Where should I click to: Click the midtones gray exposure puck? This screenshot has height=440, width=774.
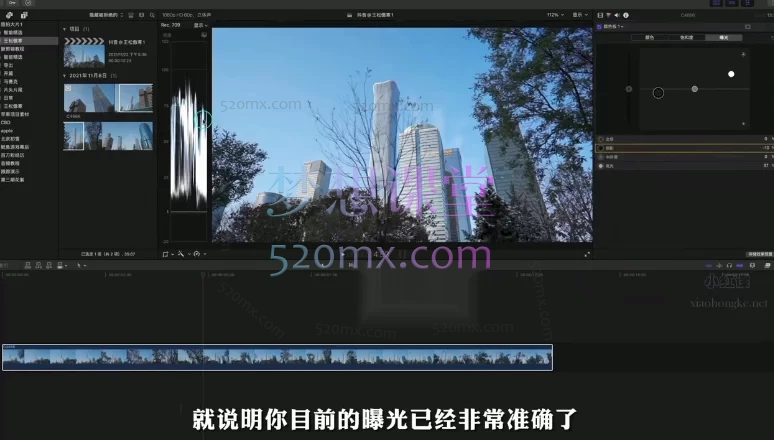pos(694,89)
